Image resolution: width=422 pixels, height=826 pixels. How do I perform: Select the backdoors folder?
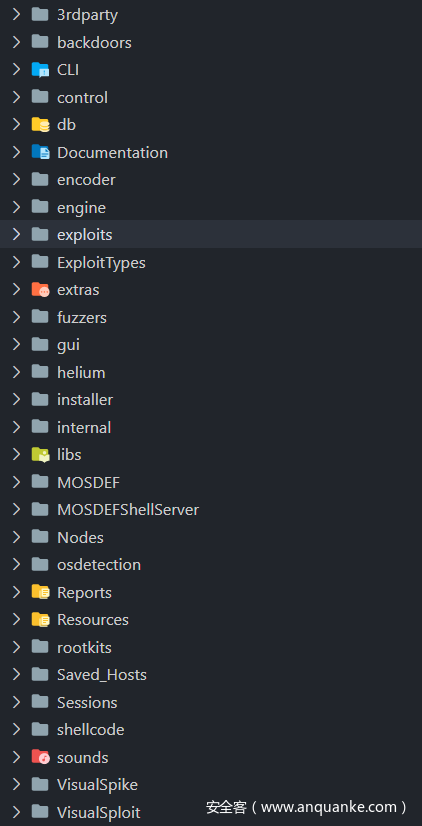point(211,42)
